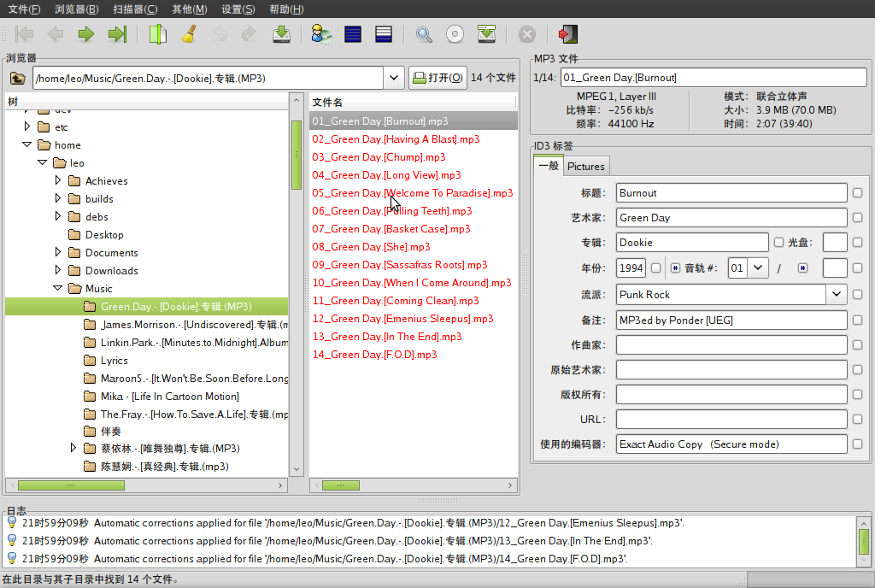The image size is (875, 588).
Task: Select all files blue-lines icon
Action: click(353, 34)
